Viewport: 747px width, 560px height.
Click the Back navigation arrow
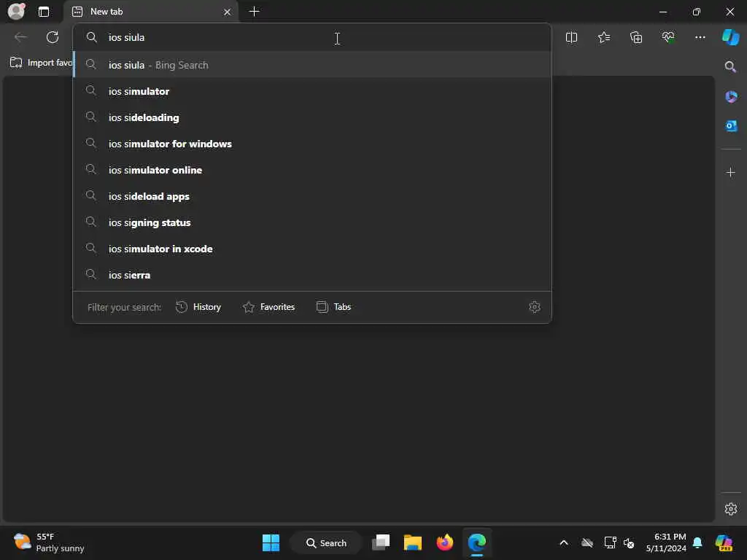pos(20,37)
